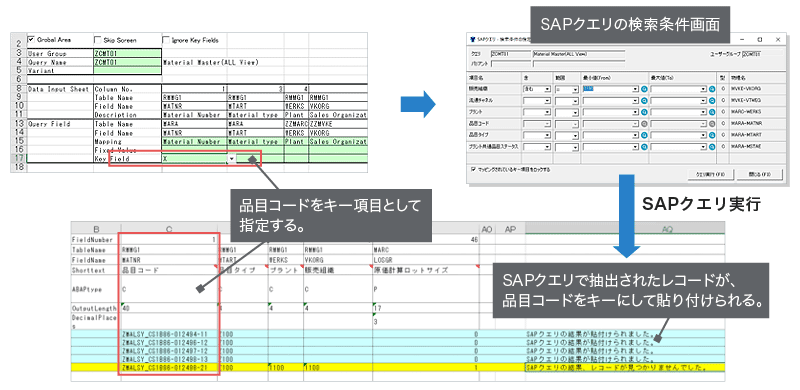Select cell ZMALSY_CS1886-012498-13
This screenshot has width=800, height=390.
coord(169,359)
